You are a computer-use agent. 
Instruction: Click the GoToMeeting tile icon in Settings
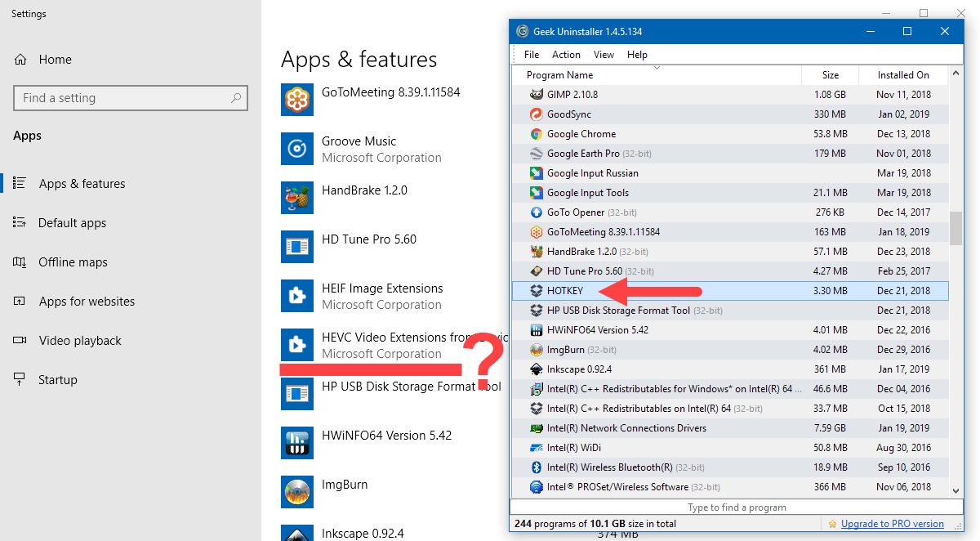tap(297, 100)
